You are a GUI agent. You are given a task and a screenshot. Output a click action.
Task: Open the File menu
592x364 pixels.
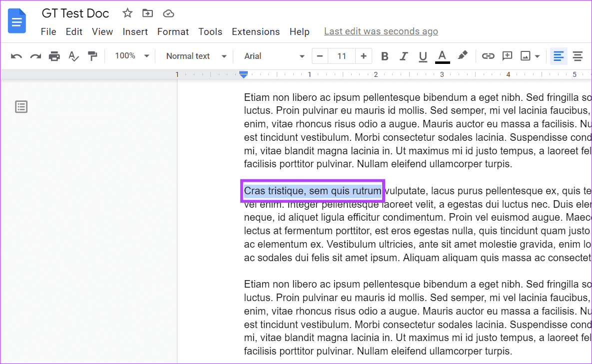(48, 31)
